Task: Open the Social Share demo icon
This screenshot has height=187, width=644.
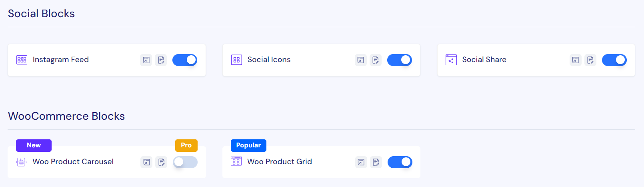Action: pyautogui.click(x=576, y=60)
